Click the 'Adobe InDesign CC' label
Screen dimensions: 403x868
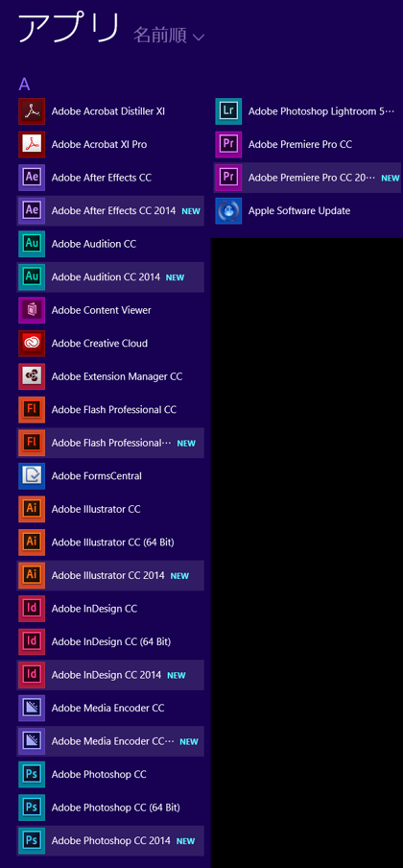click(94, 609)
